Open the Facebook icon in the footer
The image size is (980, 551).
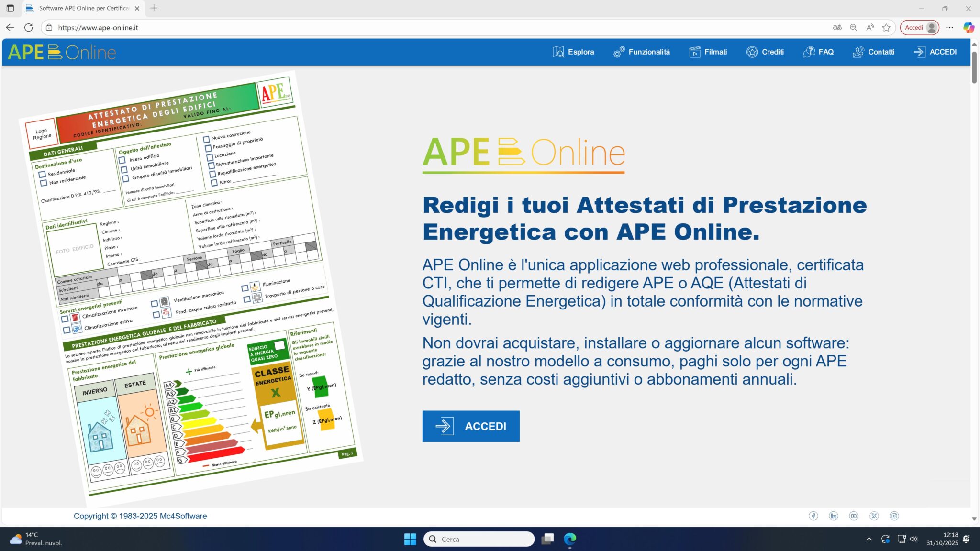coord(814,516)
